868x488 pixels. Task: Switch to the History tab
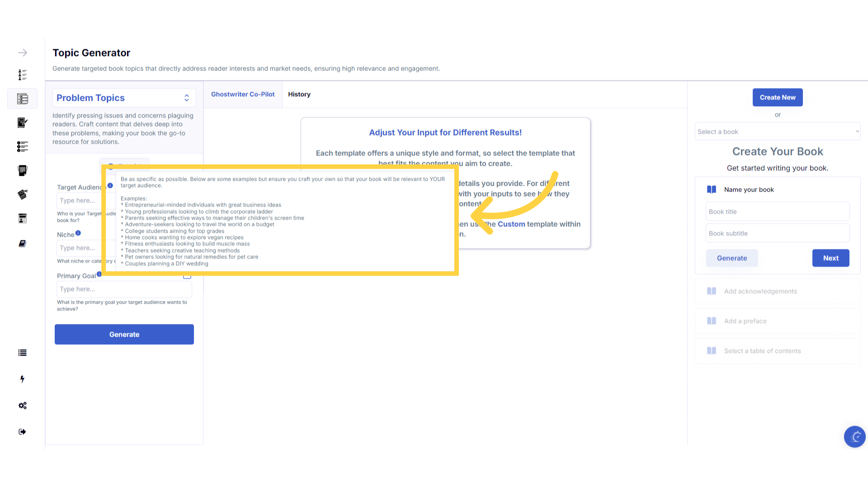(299, 94)
